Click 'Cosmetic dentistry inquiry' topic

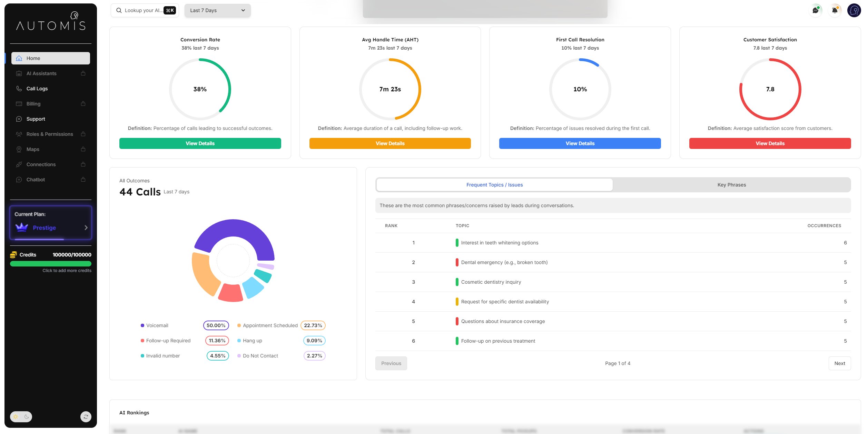click(491, 282)
